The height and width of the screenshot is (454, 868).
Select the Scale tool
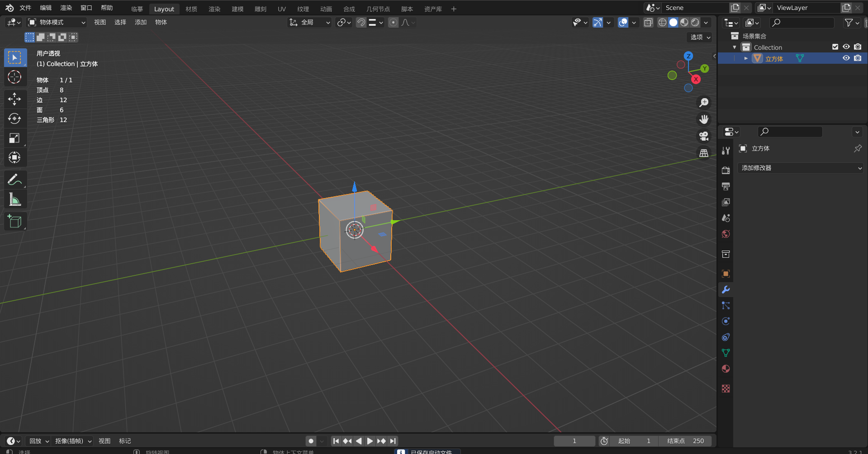[x=14, y=138]
